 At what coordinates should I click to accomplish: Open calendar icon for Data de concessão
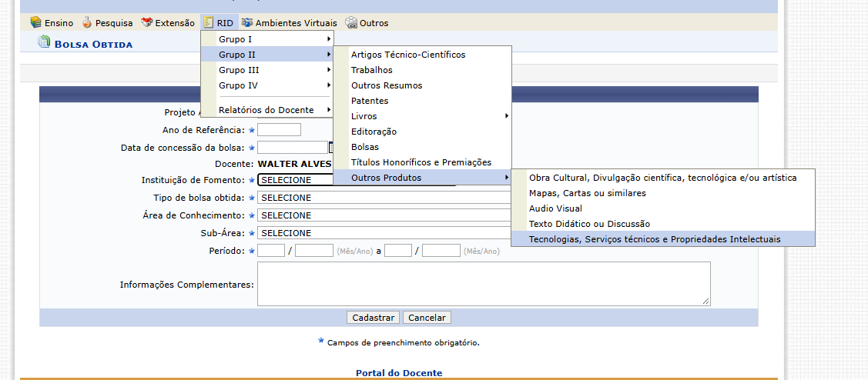pyautogui.click(x=331, y=147)
